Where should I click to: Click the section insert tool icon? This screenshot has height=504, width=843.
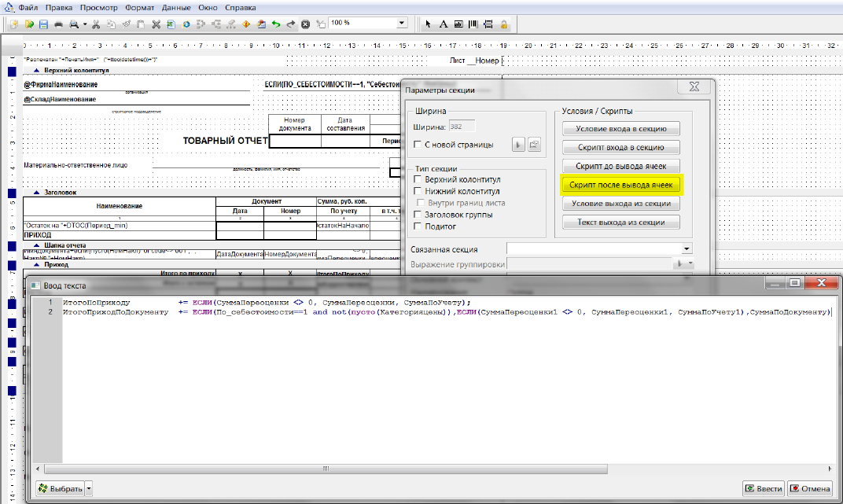click(488, 24)
